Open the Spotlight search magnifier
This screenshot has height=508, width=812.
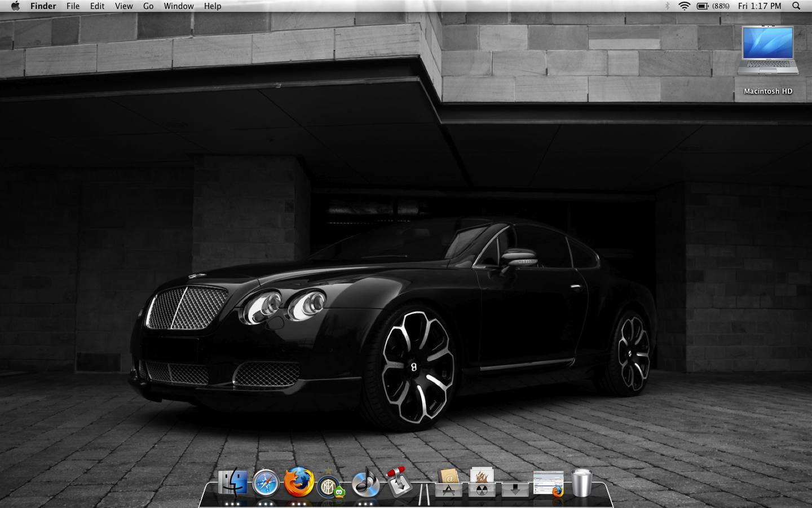(x=796, y=6)
